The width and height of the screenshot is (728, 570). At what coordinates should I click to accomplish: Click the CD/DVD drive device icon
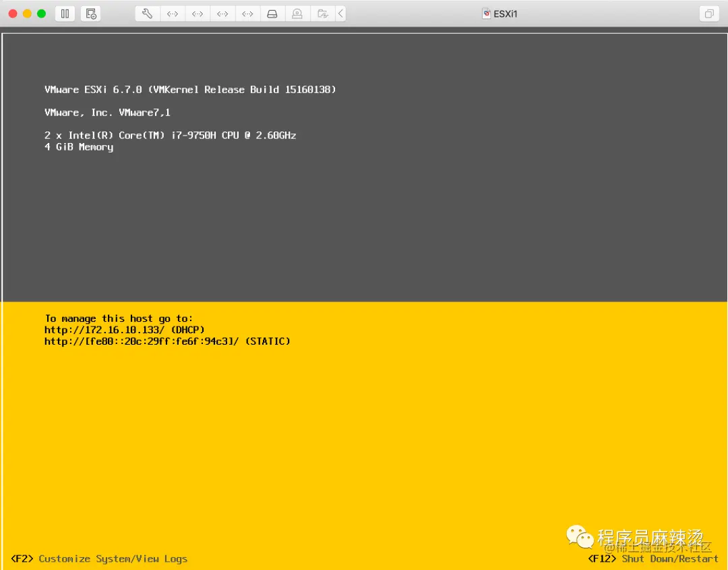point(297,14)
